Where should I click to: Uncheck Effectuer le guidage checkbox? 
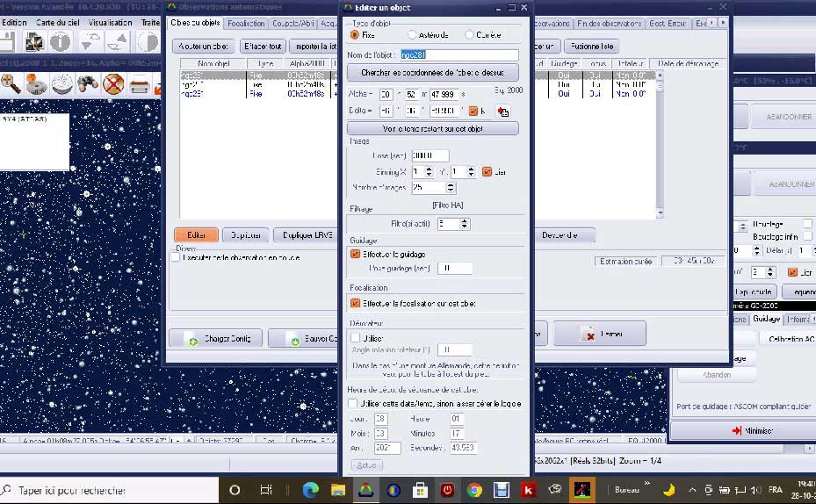(x=356, y=254)
